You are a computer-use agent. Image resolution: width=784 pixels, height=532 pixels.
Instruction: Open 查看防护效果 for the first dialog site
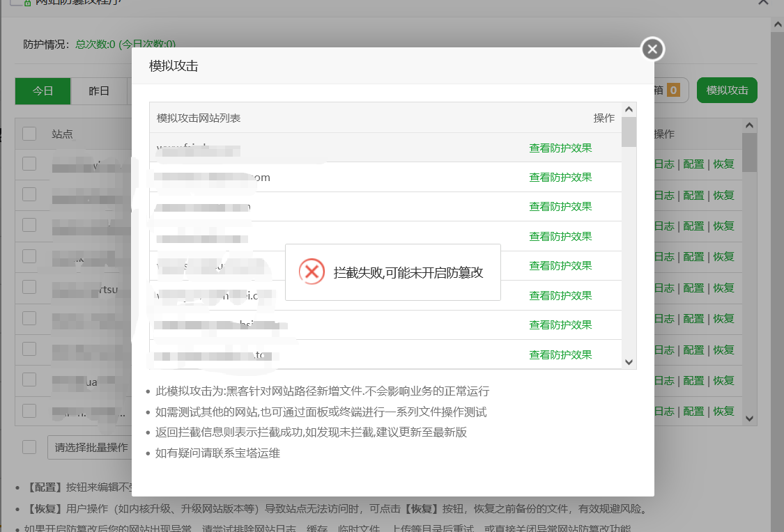pos(560,148)
